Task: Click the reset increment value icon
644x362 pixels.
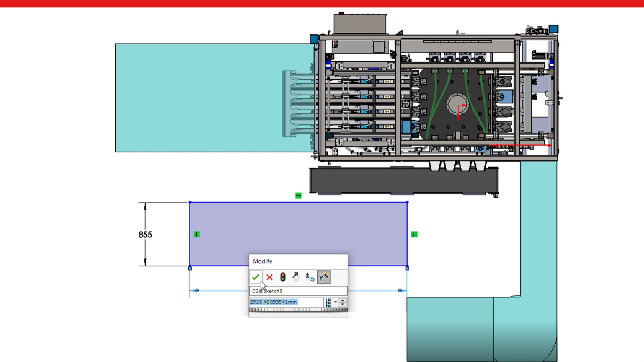Action: tap(310, 277)
